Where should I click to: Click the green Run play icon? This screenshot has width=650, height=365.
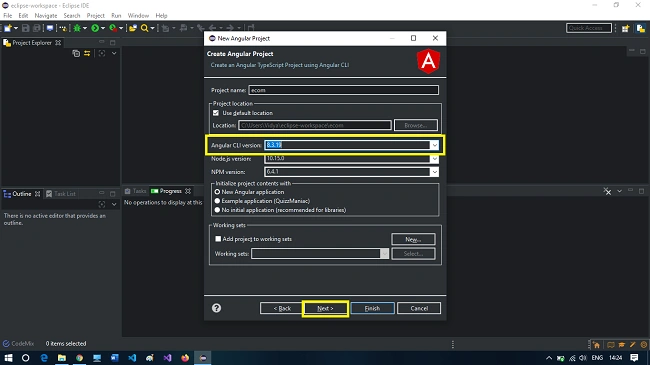point(95,28)
